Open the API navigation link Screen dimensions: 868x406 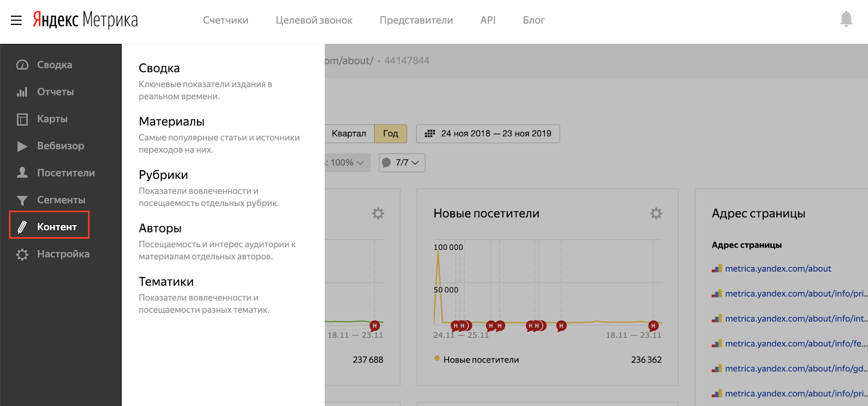coord(488,21)
